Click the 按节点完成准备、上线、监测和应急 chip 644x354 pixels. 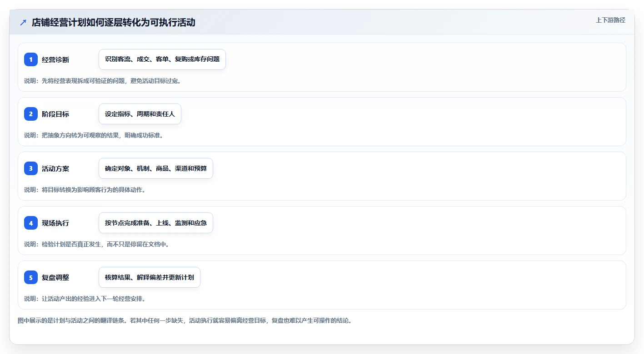[156, 223]
